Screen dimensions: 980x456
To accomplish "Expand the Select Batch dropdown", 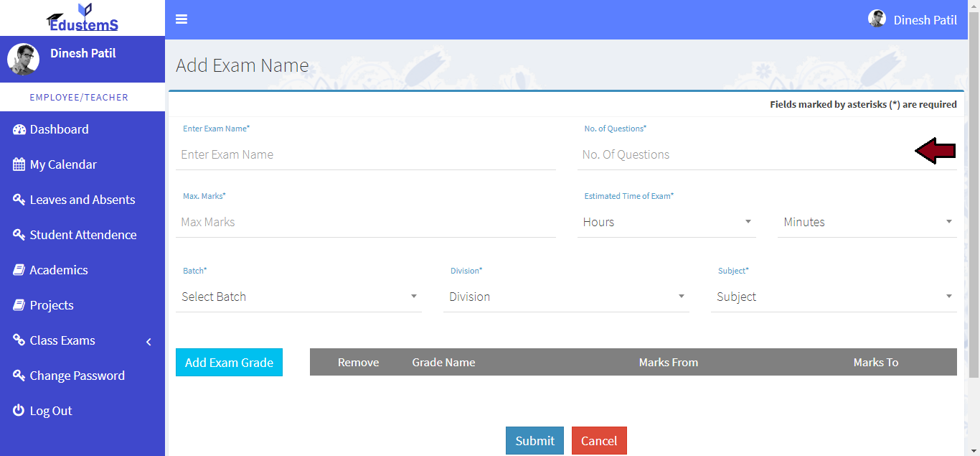I will point(298,297).
